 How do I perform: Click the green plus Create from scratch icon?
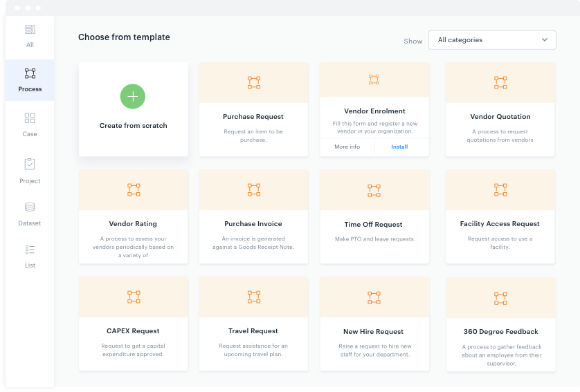[x=133, y=97]
